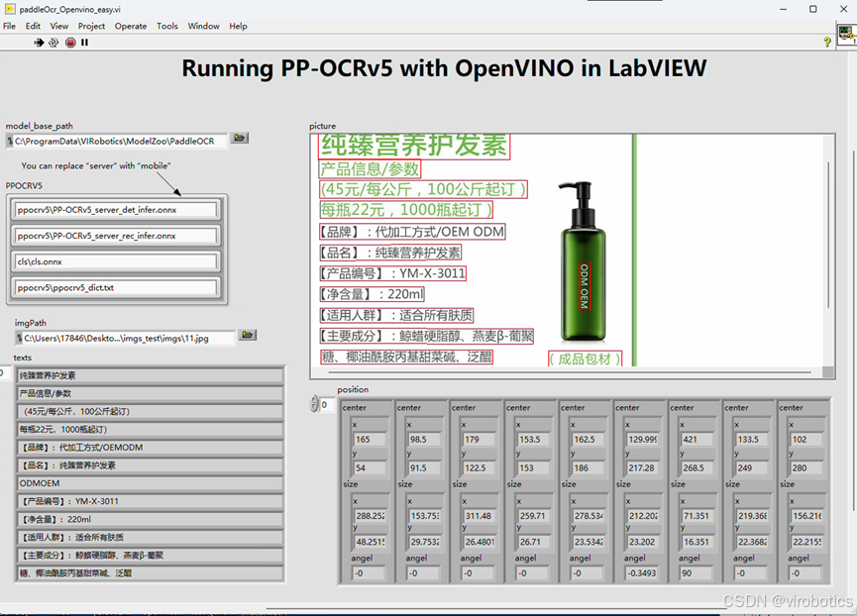Abort execution with the red stop button
The height and width of the screenshot is (616, 857).
(70, 42)
